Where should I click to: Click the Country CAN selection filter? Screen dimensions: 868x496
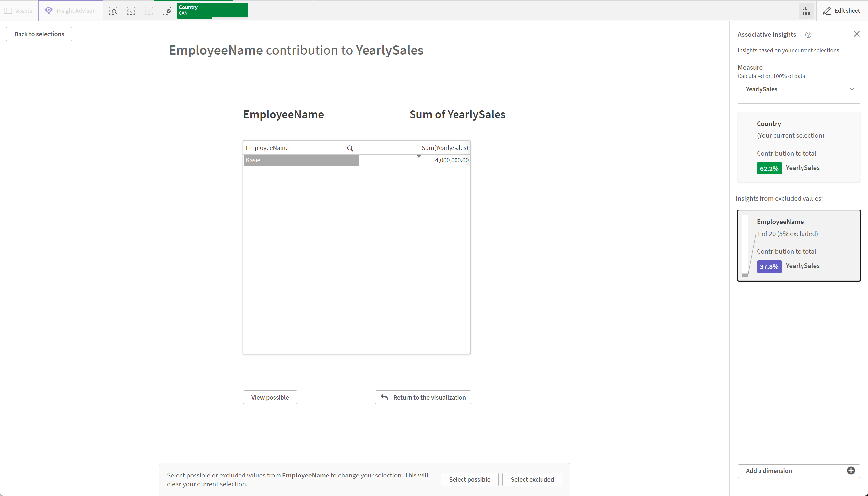pos(211,10)
